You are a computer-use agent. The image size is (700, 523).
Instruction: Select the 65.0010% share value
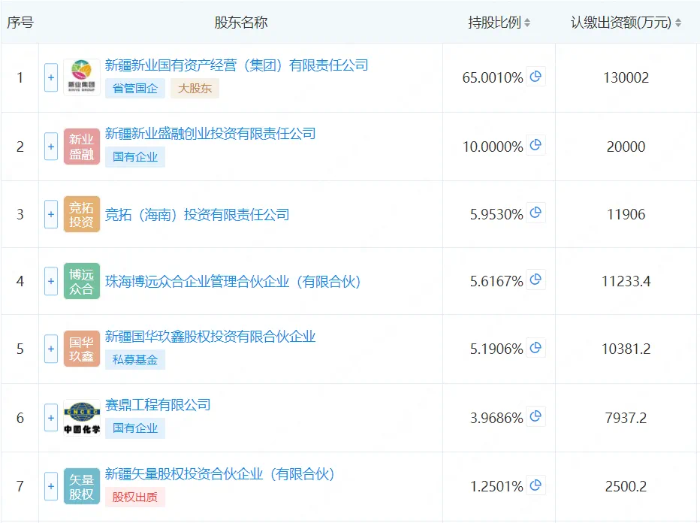click(x=492, y=78)
